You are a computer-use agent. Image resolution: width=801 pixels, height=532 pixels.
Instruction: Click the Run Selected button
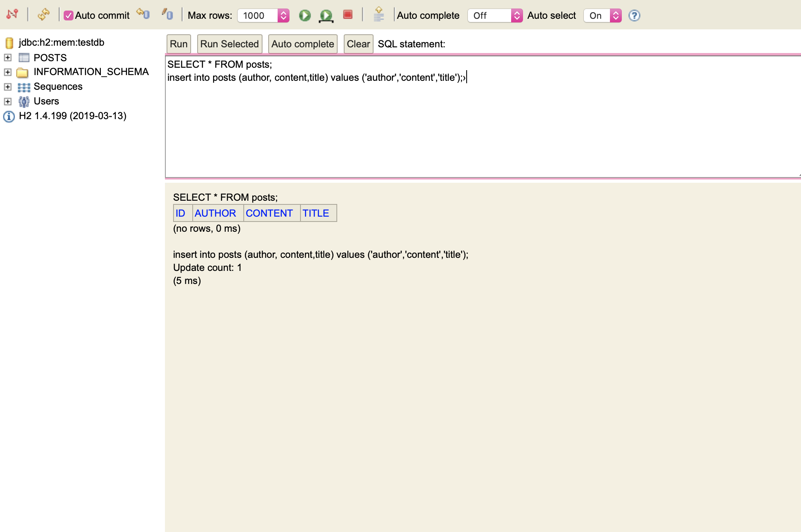coord(229,44)
